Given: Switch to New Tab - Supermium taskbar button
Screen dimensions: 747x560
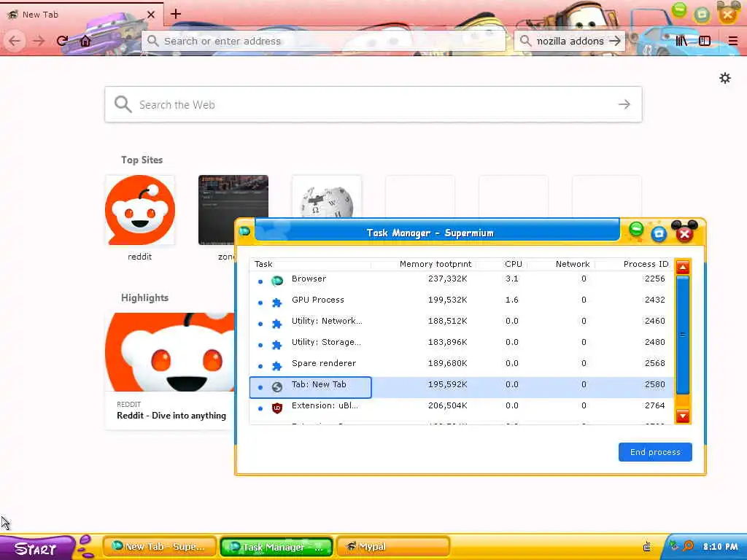Looking at the screenshot, I should 159,547.
